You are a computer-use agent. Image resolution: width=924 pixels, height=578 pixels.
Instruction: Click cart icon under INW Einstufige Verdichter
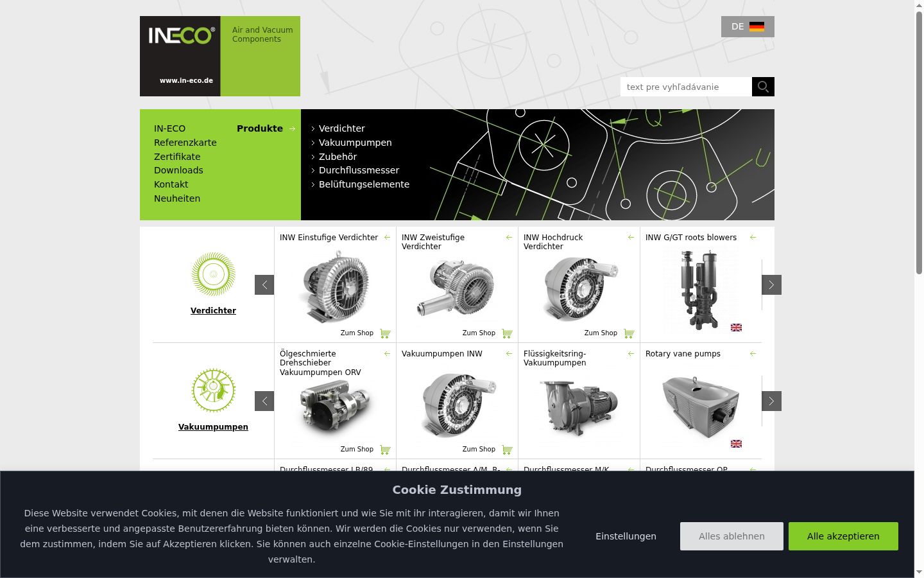pyautogui.click(x=385, y=333)
